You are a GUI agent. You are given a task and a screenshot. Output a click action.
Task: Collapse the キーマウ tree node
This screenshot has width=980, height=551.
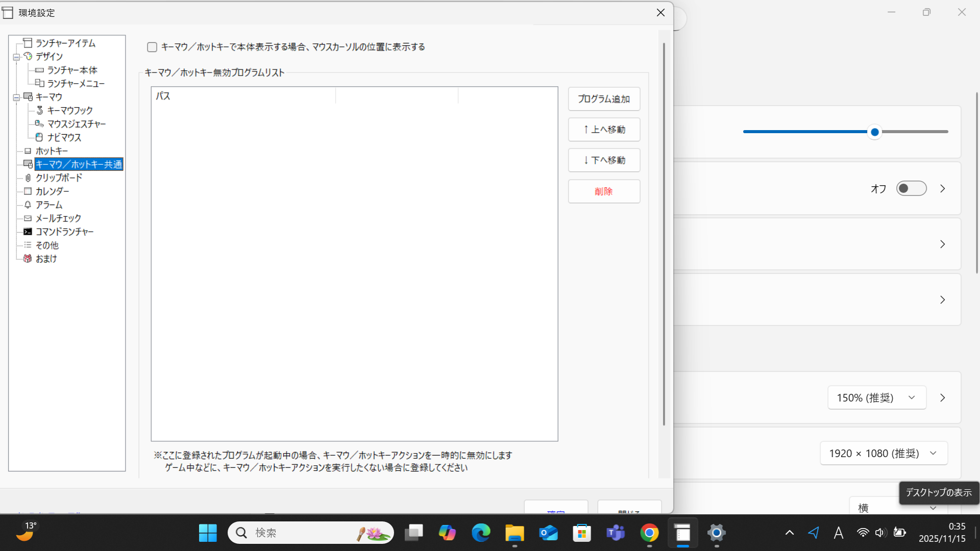[16, 97]
